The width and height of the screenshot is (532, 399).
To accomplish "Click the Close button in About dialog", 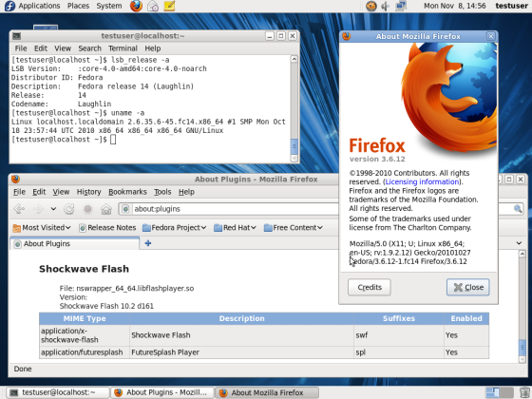I will tap(467, 287).
